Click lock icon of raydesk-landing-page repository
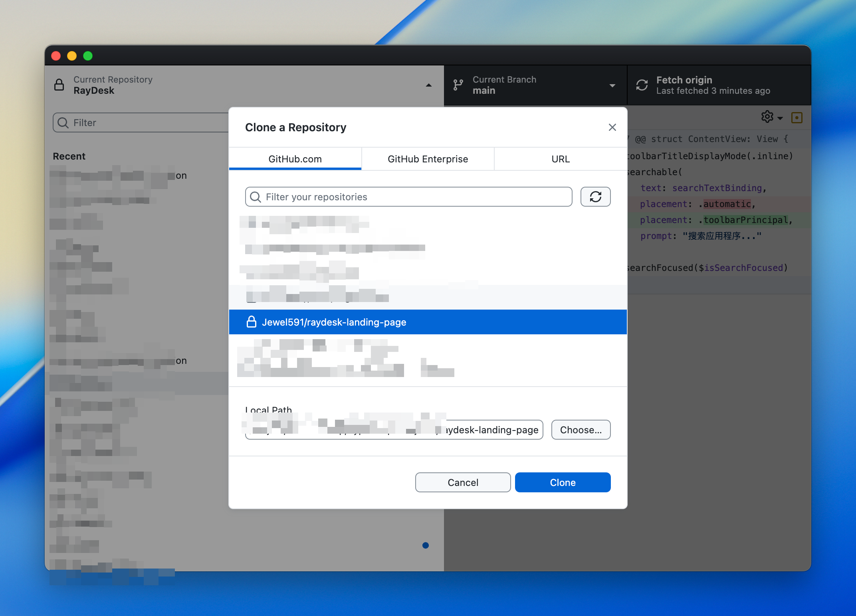 tap(251, 322)
